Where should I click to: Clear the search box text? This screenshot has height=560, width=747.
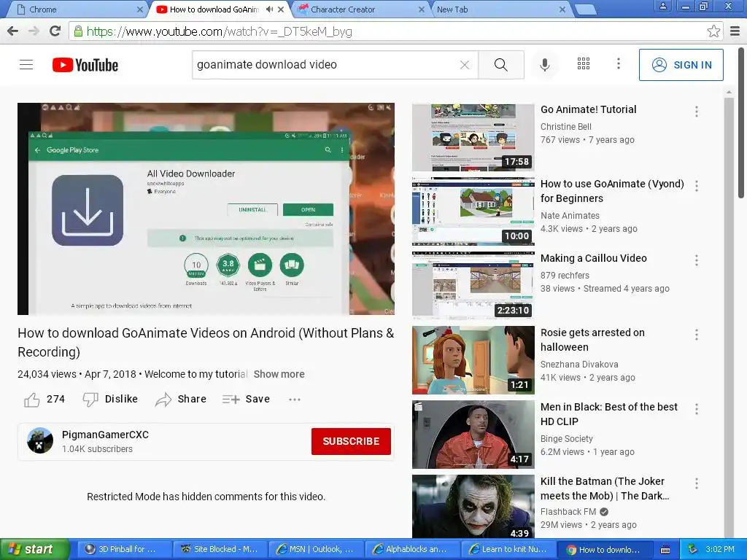pyautogui.click(x=465, y=65)
